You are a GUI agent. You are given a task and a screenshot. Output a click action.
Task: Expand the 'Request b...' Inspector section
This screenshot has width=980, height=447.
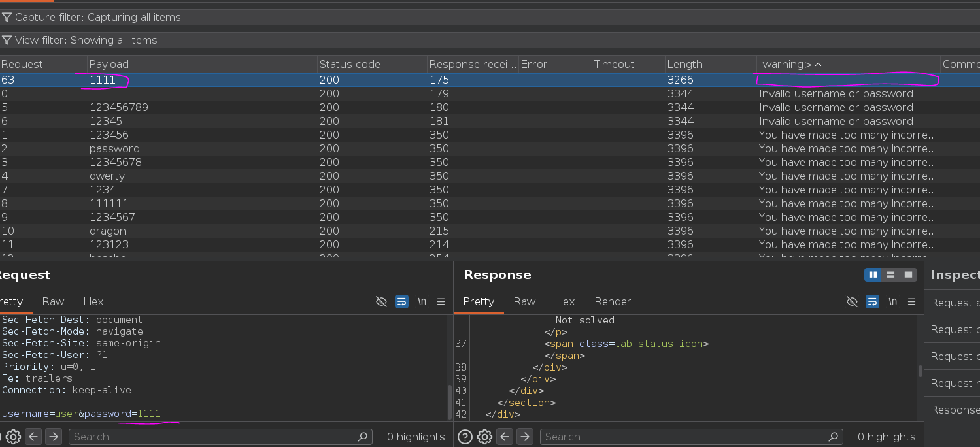953,329
